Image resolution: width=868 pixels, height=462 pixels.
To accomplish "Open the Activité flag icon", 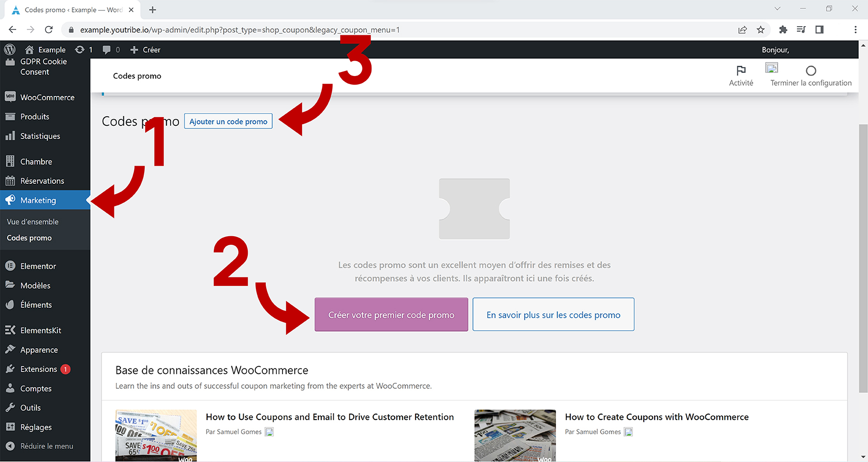I will pyautogui.click(x=741, y=71).
